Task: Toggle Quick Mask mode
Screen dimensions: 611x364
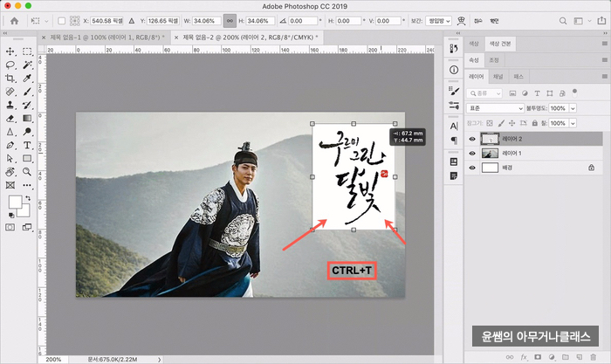Action: coord(10,227)
